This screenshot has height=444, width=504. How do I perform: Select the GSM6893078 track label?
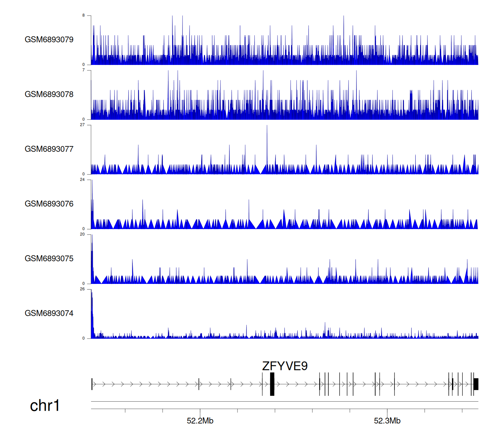(49, 95)
